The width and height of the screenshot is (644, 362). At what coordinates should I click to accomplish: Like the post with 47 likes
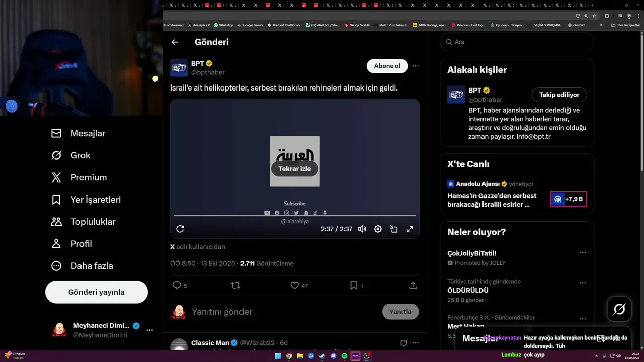click(x=299, y=285)
